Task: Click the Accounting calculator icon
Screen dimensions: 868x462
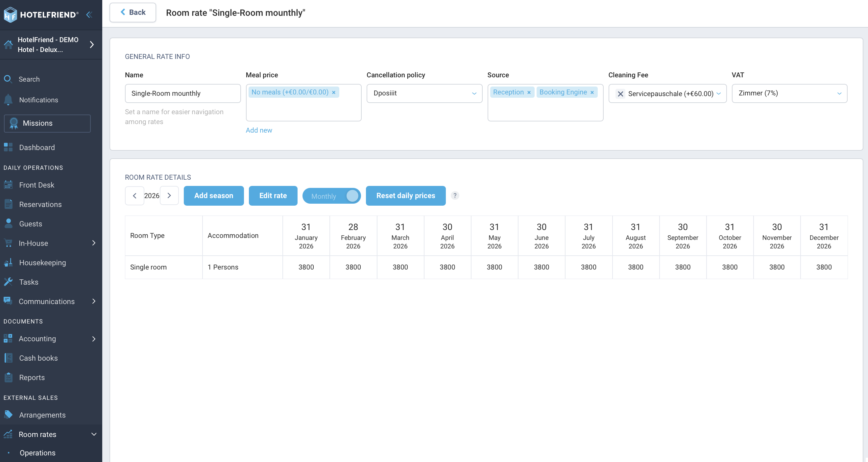Action: point(8,339)
